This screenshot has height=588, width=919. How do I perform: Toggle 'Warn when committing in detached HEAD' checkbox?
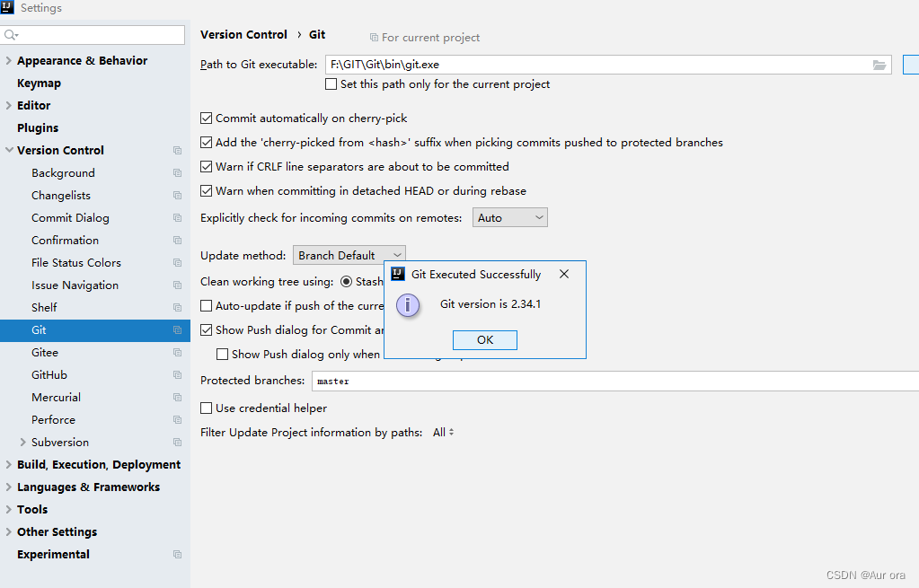pyautogui.click(x=207, y=191)
